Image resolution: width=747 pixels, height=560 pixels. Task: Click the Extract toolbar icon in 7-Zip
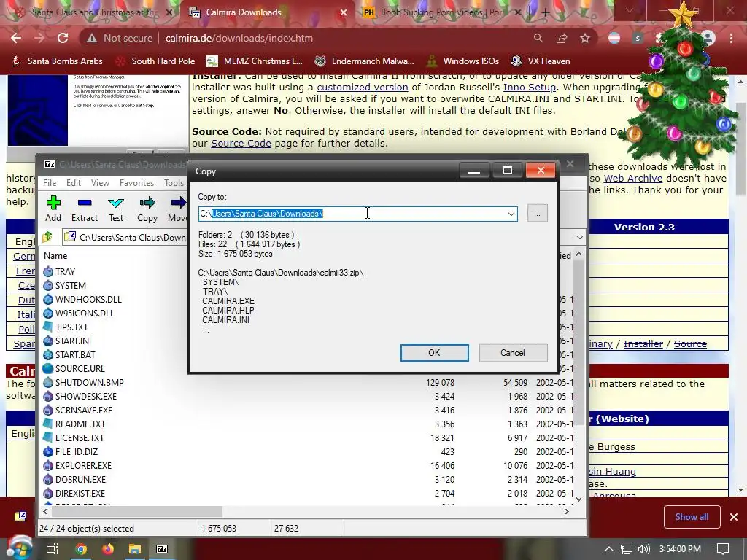[x=85, y=203]
